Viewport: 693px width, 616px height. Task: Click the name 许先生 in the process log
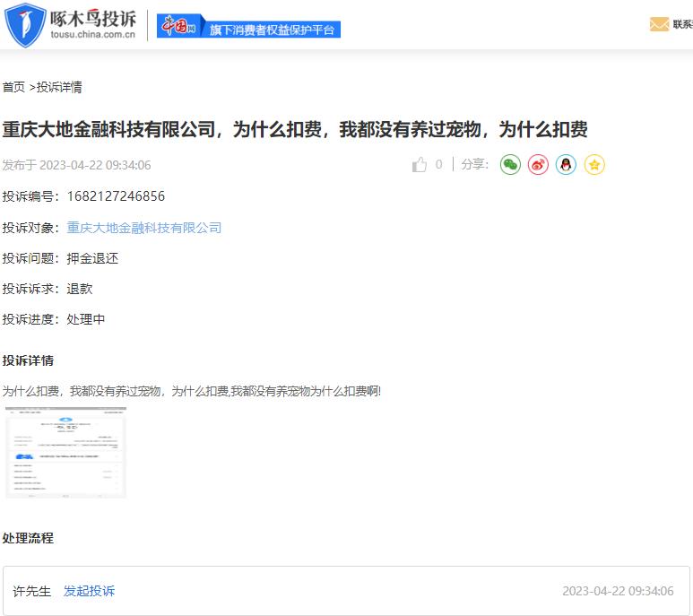pyautogui.click(x=31, y=591)
